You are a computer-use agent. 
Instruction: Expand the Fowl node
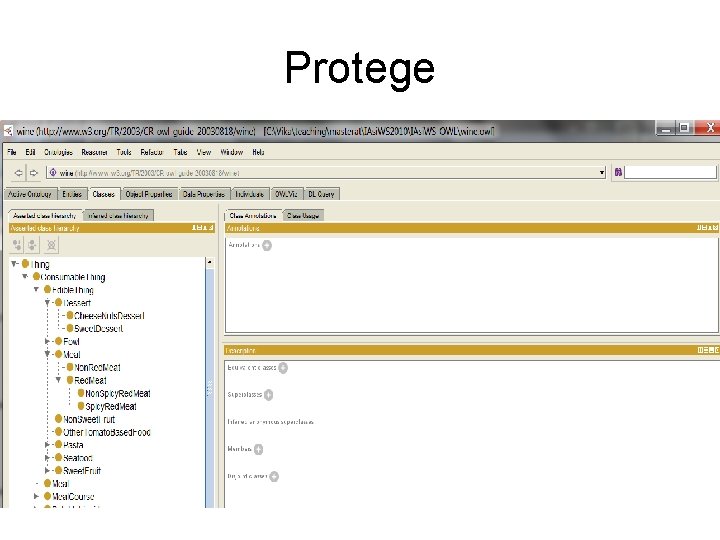(47, 341)
